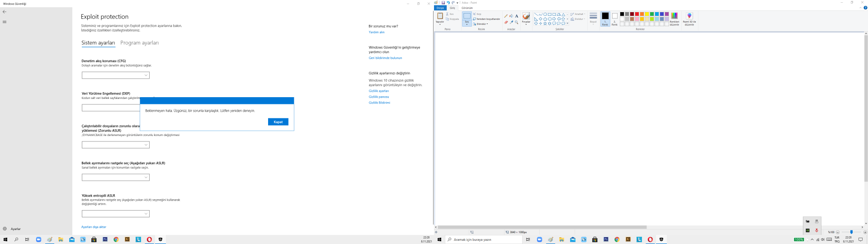Click the Paint zoom in plus button
The image size is (868, 244).
[865, 232]
